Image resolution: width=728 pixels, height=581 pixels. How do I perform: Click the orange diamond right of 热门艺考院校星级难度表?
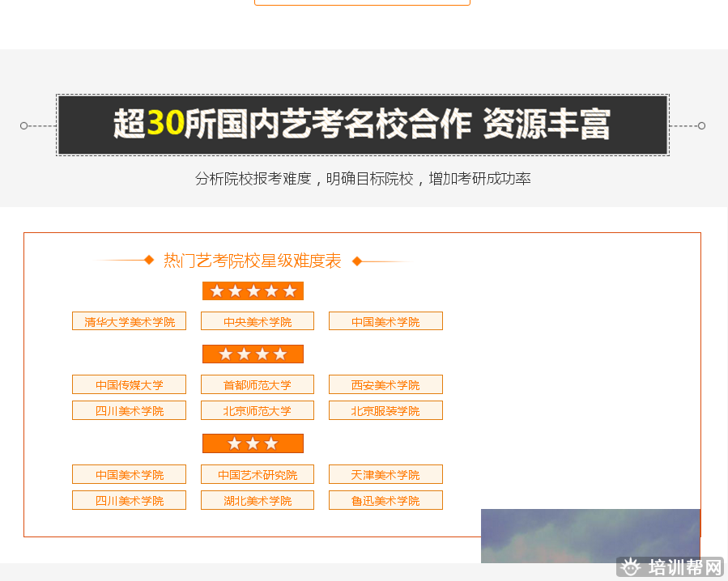tap(357, 261)
